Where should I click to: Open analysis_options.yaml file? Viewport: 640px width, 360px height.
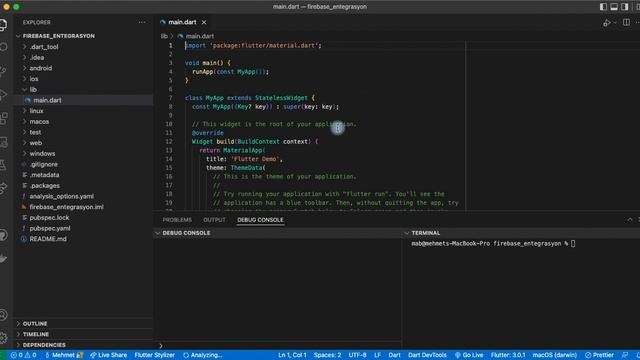[x=61, y=196]
